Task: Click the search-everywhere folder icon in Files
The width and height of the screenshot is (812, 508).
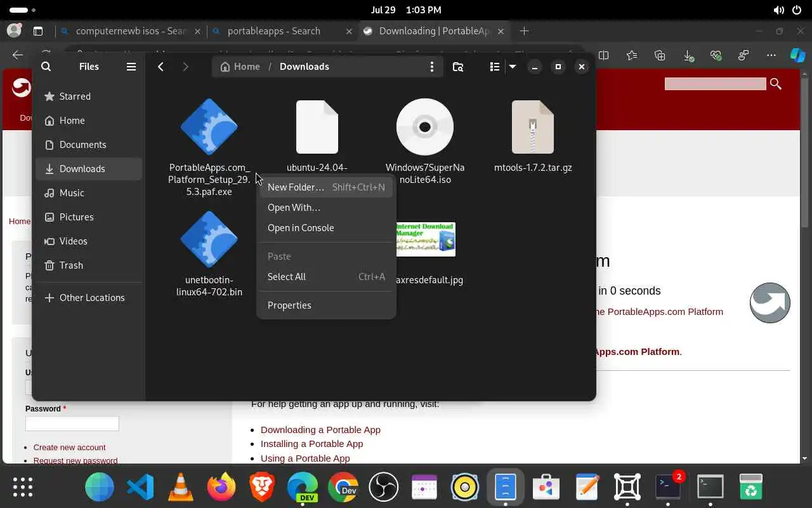Action: pos(458,67)
